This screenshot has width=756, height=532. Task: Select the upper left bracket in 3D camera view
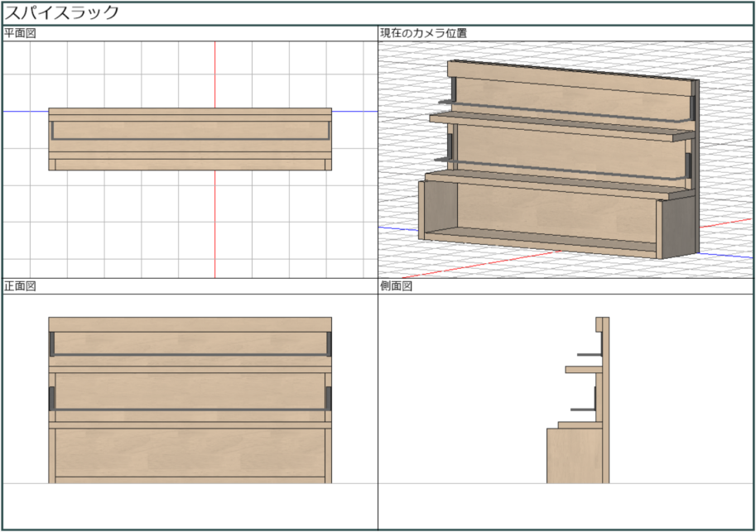[x=453, y=90]
